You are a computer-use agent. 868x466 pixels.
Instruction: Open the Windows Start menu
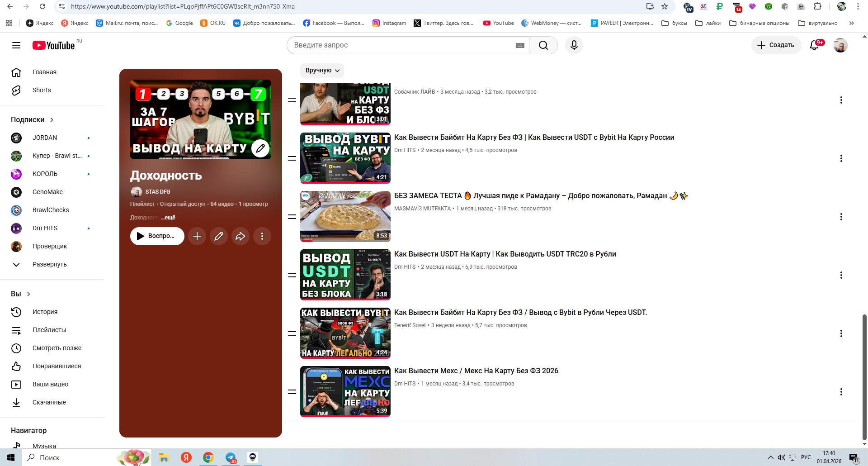(x=11, y=457)
